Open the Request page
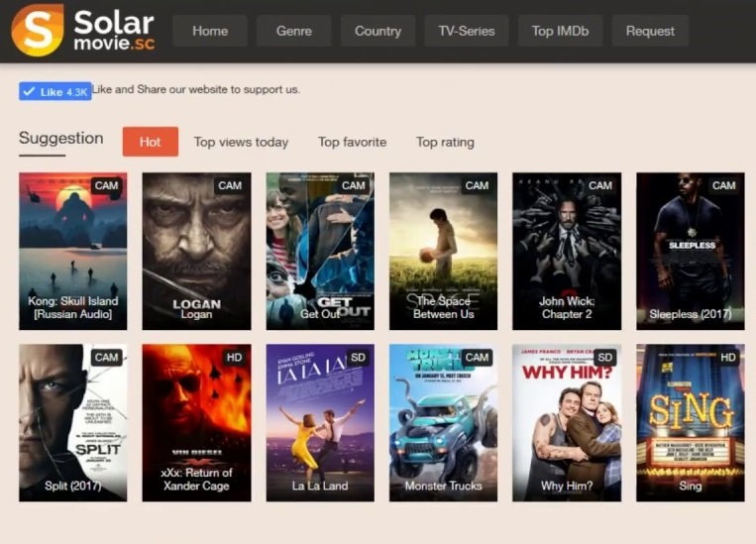The width and height of the screenshot is (756, 544). [x=650, y=31]
